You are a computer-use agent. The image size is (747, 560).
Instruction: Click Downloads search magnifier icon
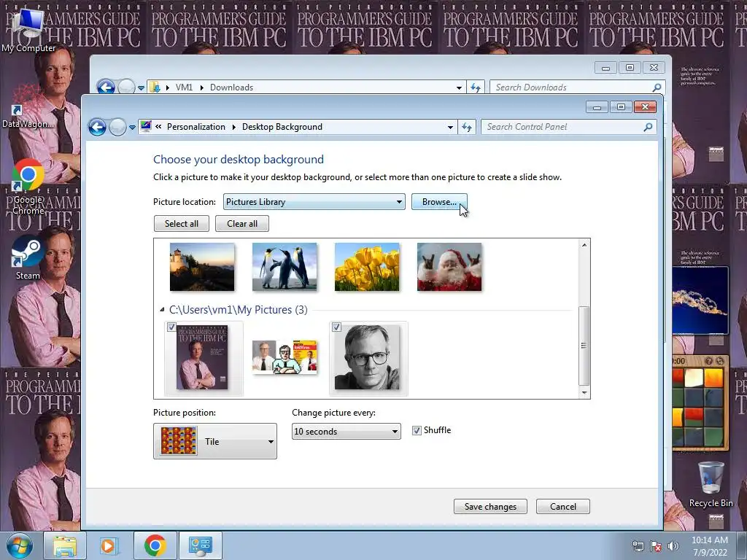(x=657, y=87)
